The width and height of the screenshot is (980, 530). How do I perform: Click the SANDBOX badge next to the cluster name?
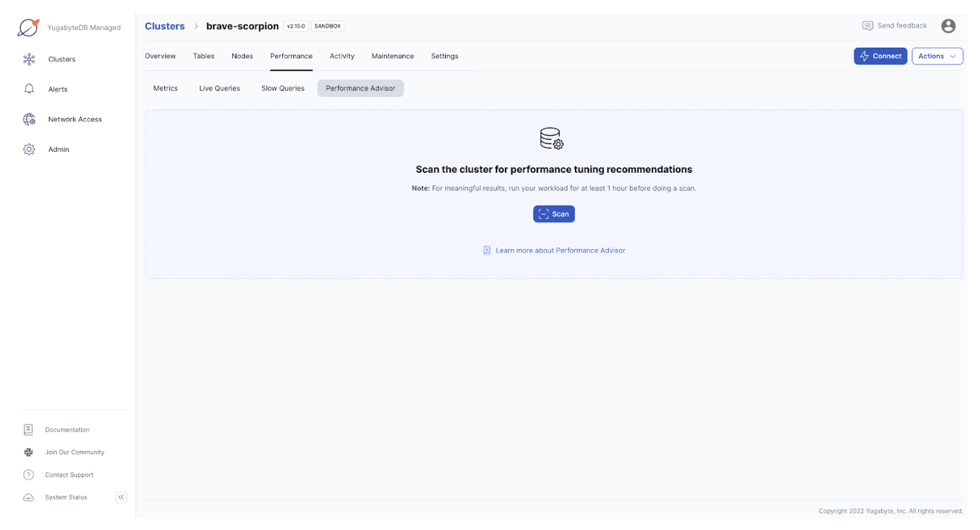coord(327,26)
